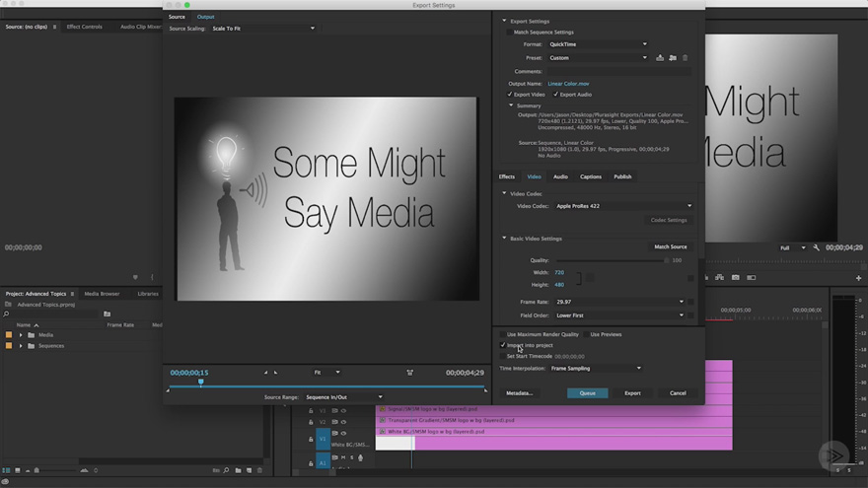Expand the Media bin in Project panel
This screenshot has height=488, width=868.
coord(21,335)
